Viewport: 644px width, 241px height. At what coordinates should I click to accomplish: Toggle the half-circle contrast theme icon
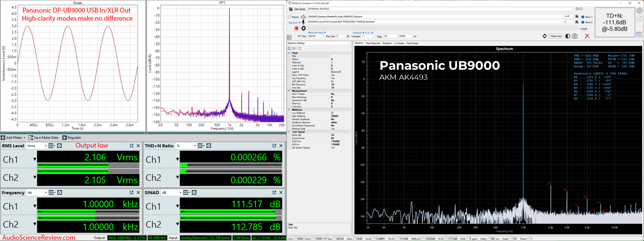click(568, 36)
